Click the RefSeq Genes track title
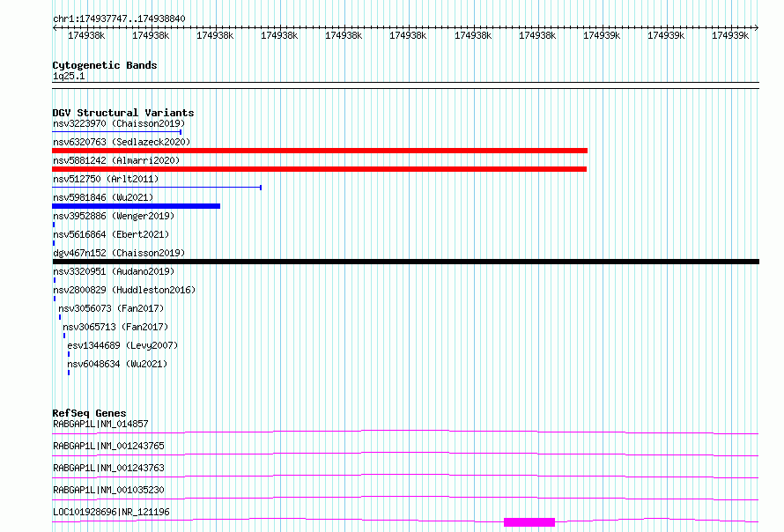Viewport: 784px width, 532px height. tap(90, 413)
